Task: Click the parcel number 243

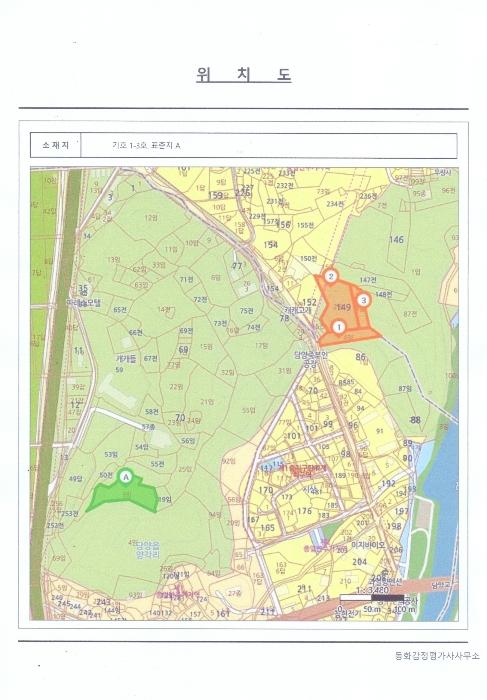Action: pyautogui.click(x=103, y=602)
